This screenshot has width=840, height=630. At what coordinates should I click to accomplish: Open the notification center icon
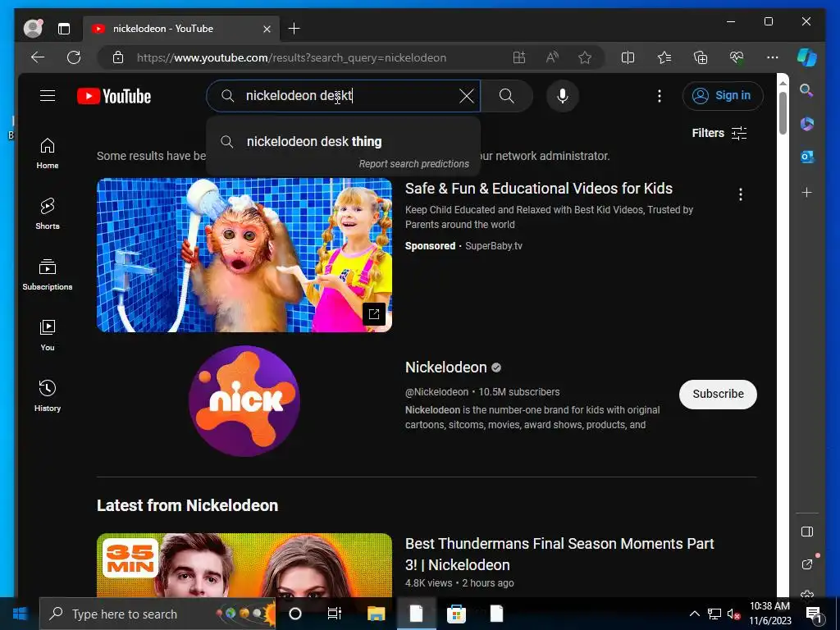click(x=814, y=614)
